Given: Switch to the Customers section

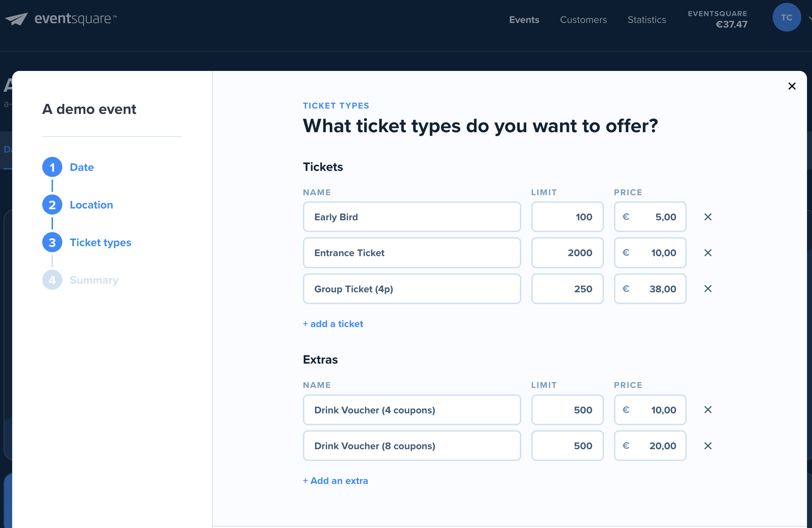Looking at the screenshot, I should click(x=583, y=20).
